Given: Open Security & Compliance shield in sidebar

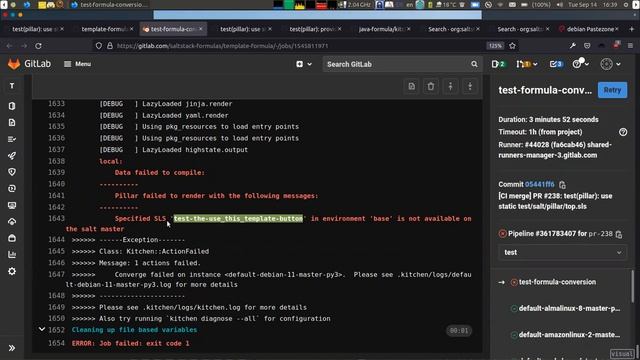Looking at the screenshot, I should (x=12, y=172).
